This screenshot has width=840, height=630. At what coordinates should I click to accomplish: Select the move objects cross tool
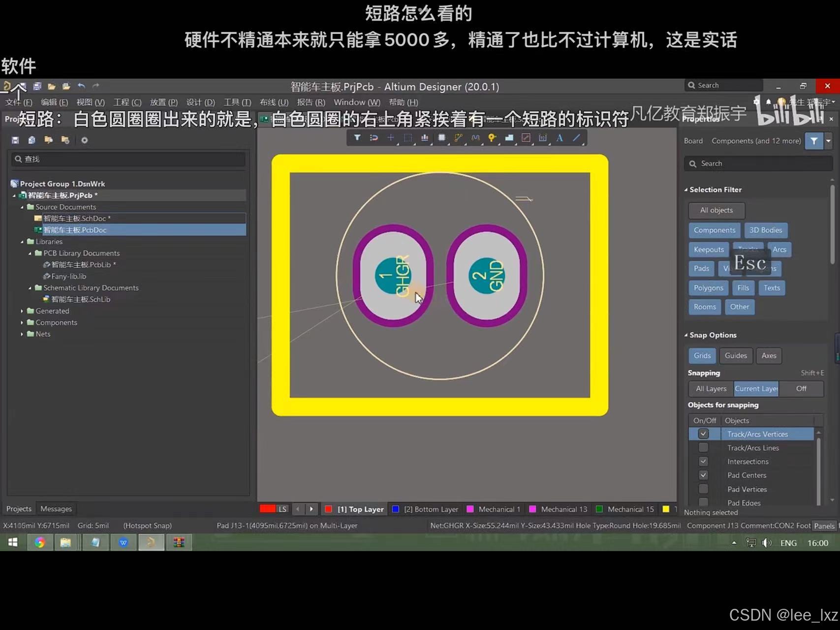point(391,138)
